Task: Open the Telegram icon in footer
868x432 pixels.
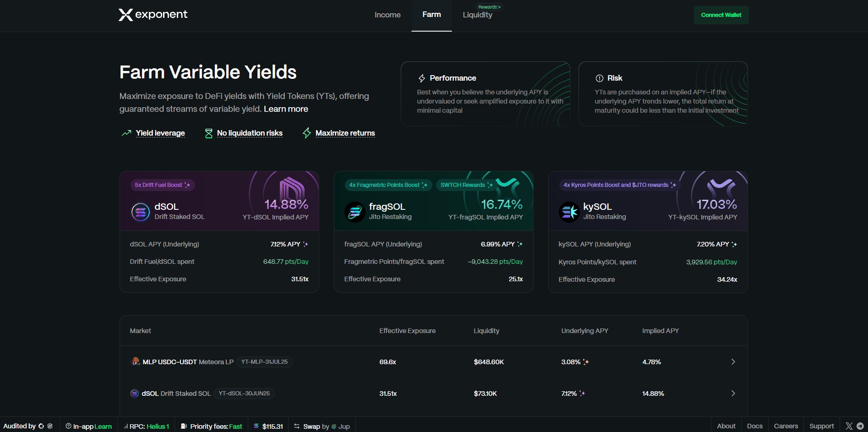Action: click(860, 426)
